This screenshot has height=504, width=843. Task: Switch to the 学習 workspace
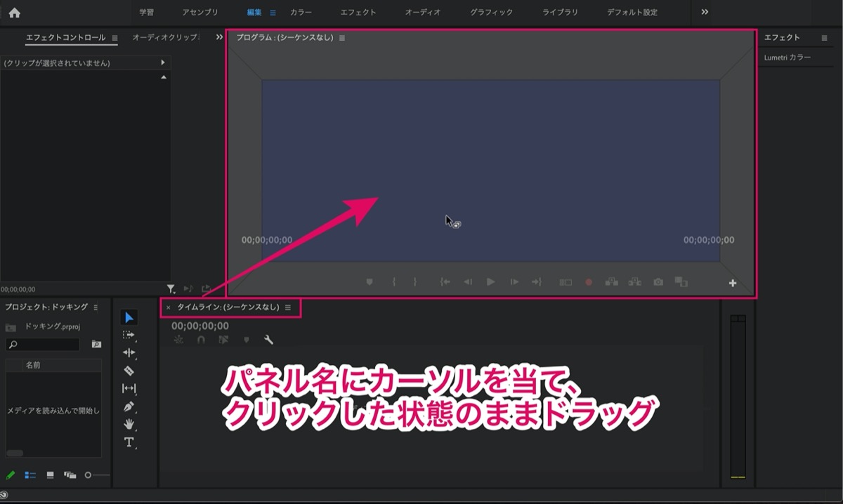(x=146, y=13)
